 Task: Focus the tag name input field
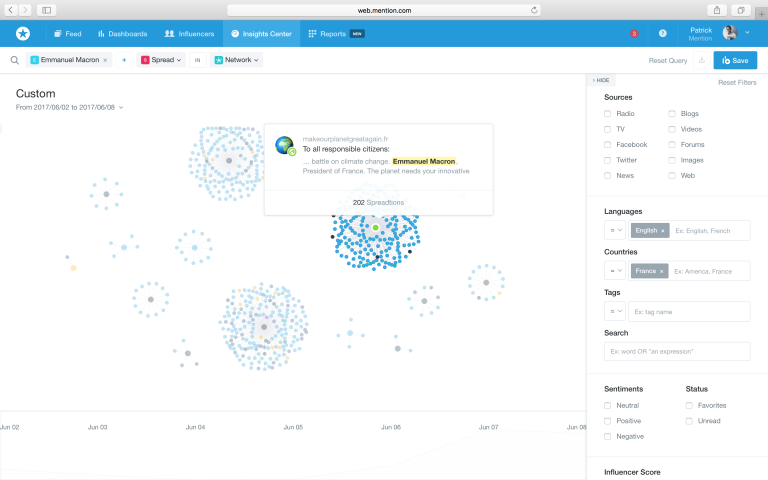point(689,312)
